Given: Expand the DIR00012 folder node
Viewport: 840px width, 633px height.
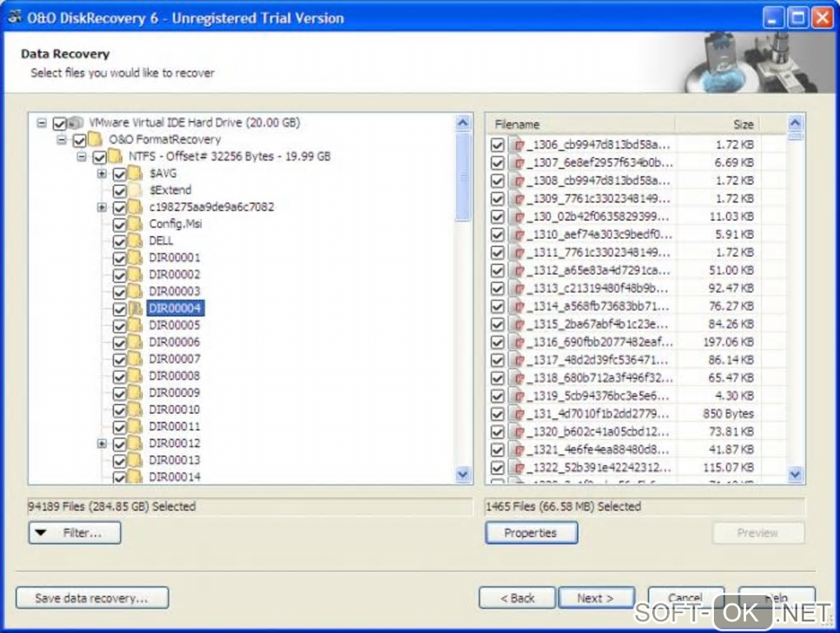Looking at the screenshot, I should (102, 444).
